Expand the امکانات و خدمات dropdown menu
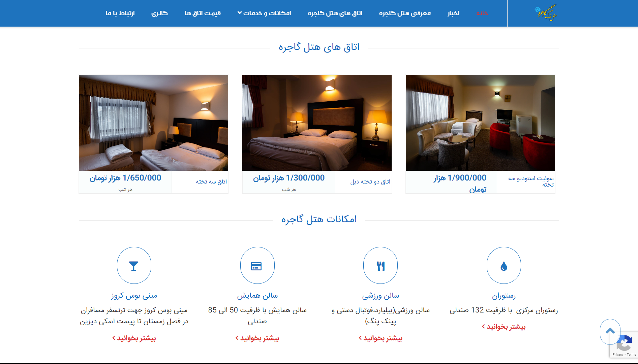The width and height of the screenshot is (638, 364). click(264, 13)
